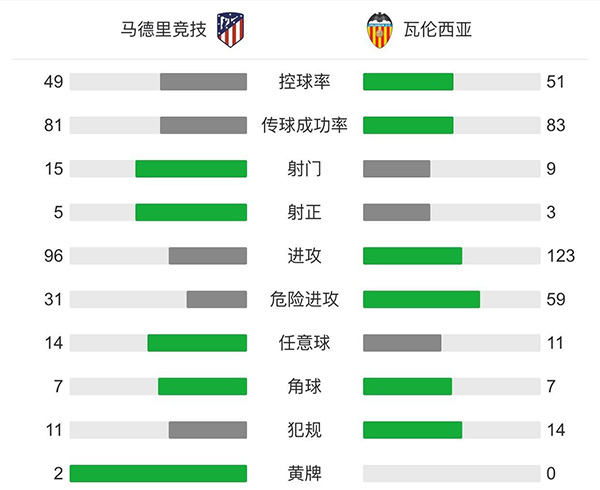Click Valencia's attack count 123
The width and height of the screenshot is (600, 490).
tap(560, 256)
